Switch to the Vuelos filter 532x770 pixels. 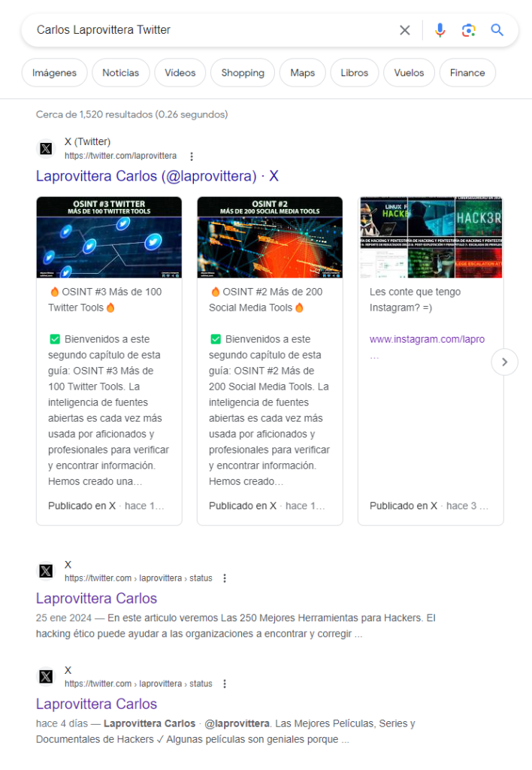[x=409, y=73]
